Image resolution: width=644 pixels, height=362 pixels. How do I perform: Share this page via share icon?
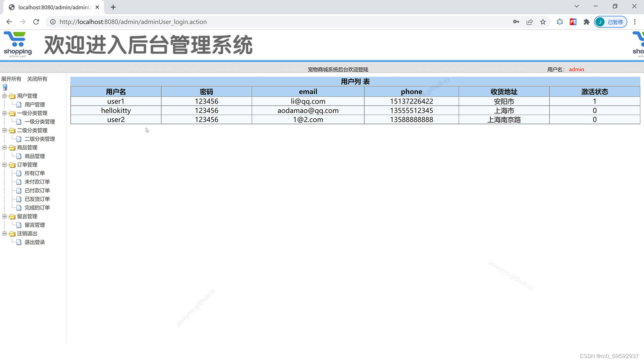[x=530, y=22]
